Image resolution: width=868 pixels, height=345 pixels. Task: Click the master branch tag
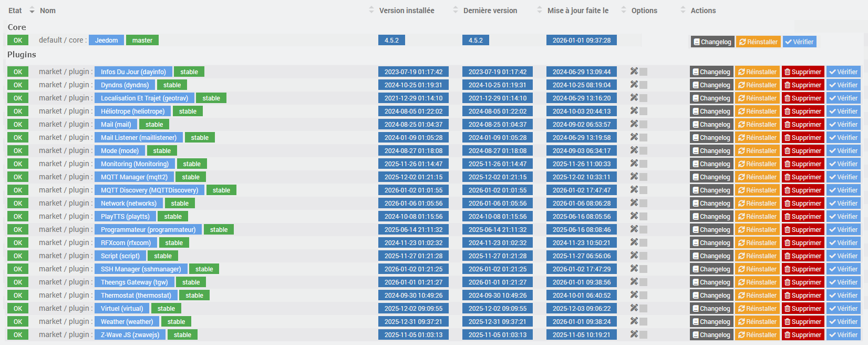pos(142,40)
